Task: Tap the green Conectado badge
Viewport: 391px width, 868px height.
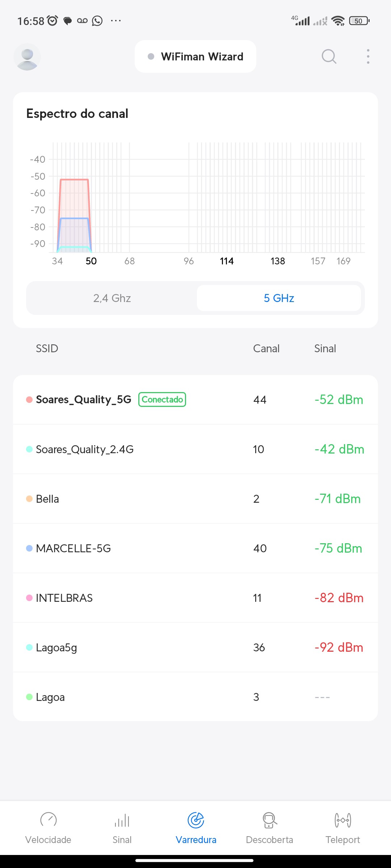Action: (162, 400)
